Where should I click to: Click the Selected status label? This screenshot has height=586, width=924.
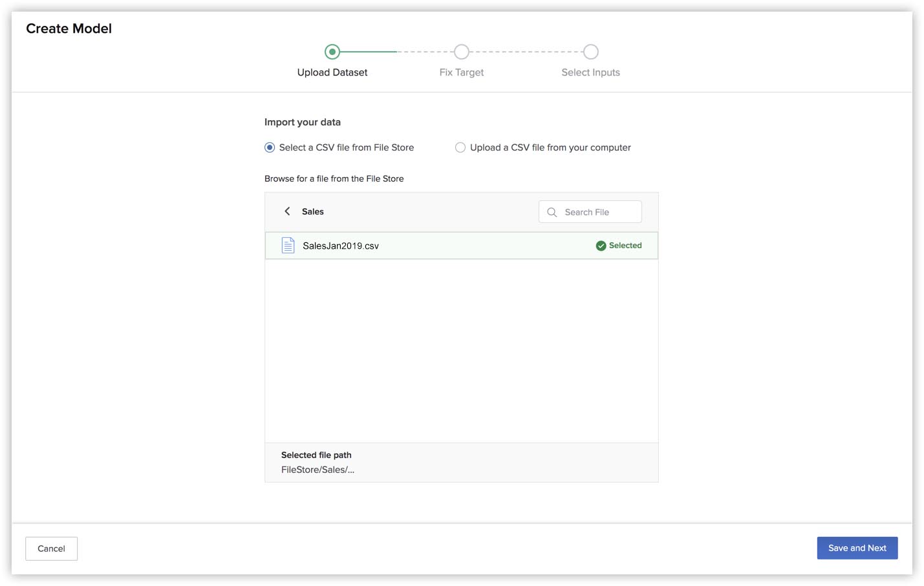click(x=625, y=246)
